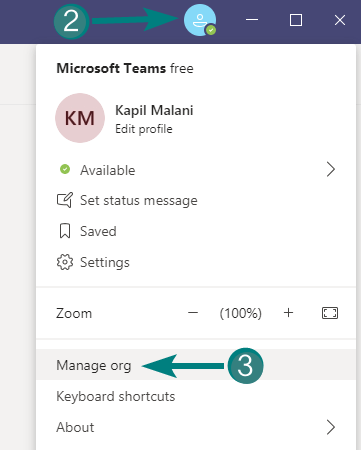This screenshot has width=361, height=450.
Task: Toggle fullscreen with the Zoom fullscreen icon
Action: (330, 313)
